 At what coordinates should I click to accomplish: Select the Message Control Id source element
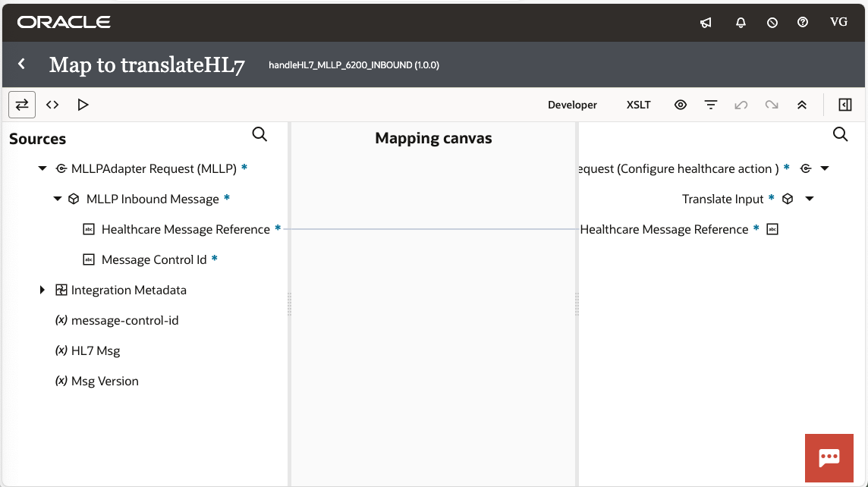pyautogui.click(x=154, y=259)
